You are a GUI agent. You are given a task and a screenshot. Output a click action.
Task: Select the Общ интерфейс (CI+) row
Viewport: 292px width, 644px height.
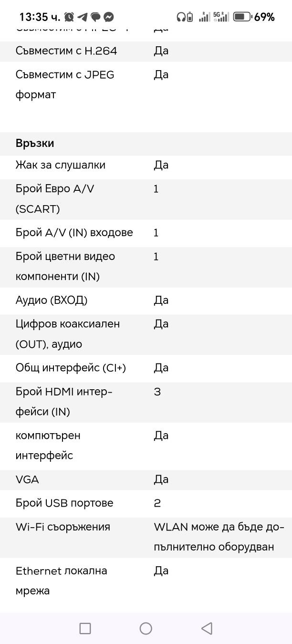(146, 368)
